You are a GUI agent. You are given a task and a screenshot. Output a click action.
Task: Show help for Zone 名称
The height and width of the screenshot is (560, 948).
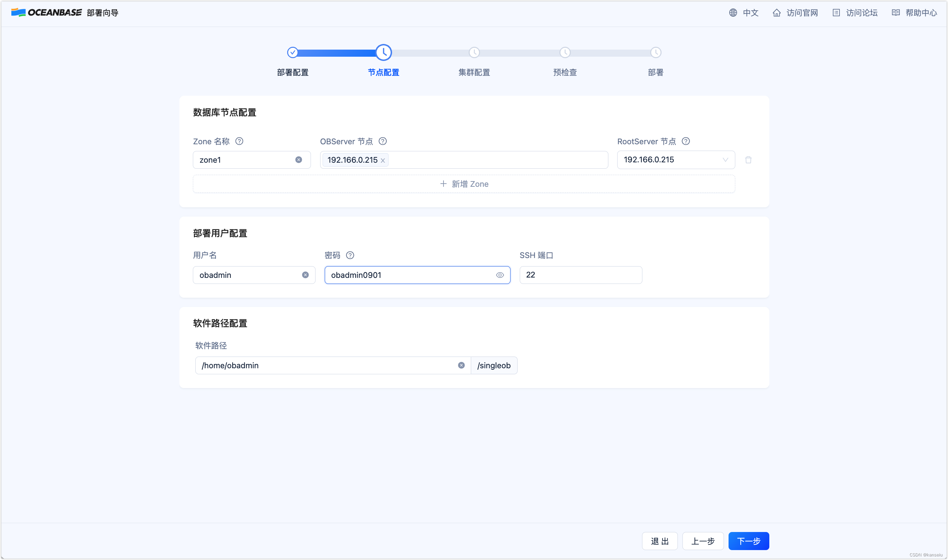[239, 141]
